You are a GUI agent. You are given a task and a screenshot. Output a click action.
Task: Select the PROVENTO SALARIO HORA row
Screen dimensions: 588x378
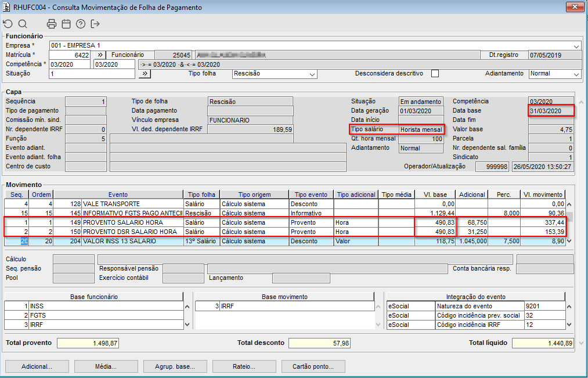[x=122, y=222]
